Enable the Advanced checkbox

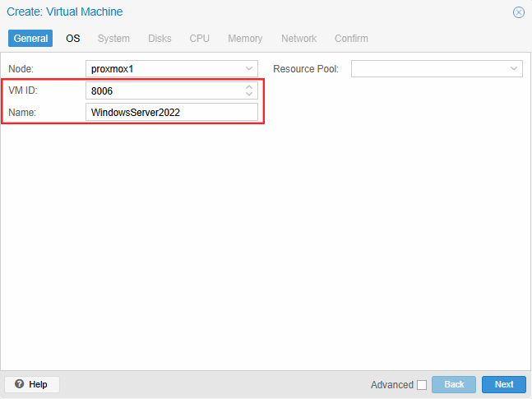422,385
